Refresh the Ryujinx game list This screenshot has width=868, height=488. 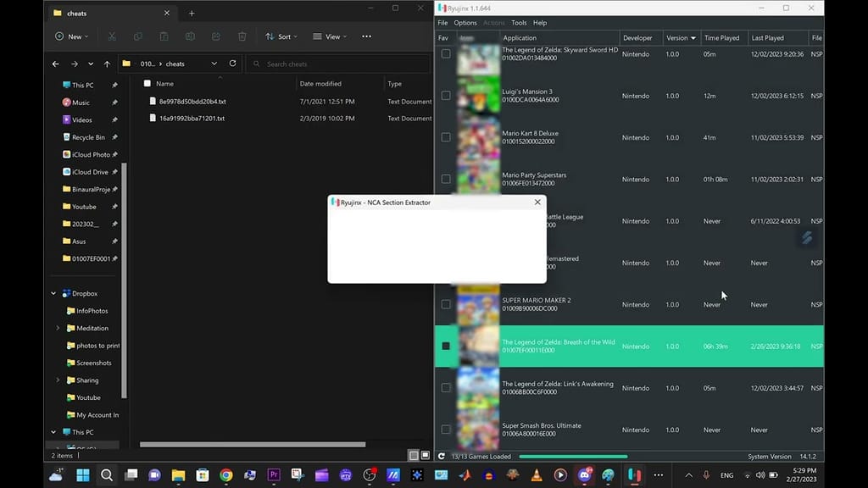[x=441, y=457]
